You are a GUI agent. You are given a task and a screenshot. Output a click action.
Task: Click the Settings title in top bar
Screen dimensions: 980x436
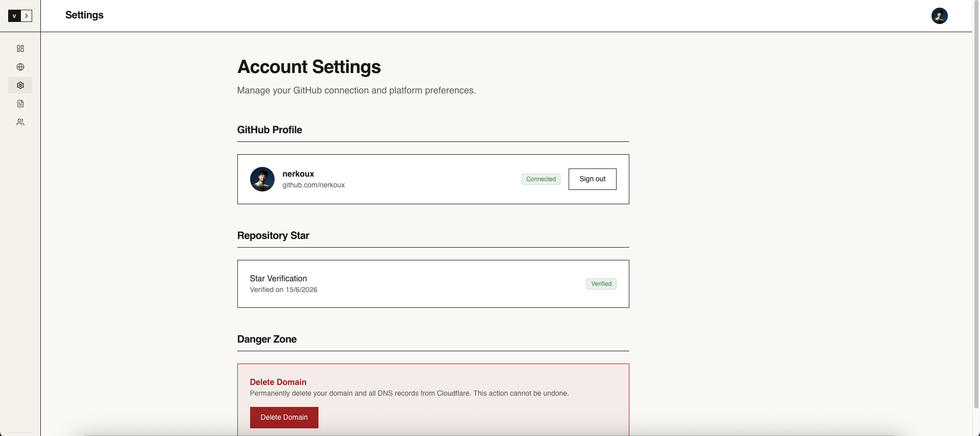[x=84, y=15]
